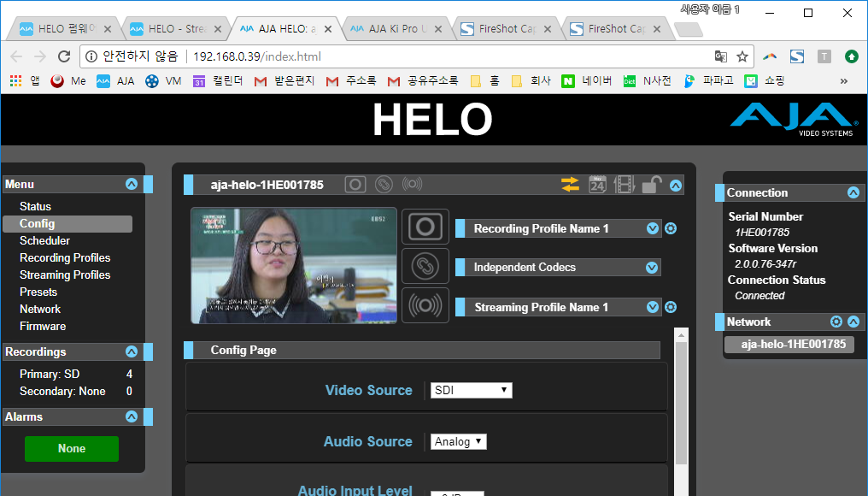Open the Video Source SDI dropdown
The image size is (868, 496).
pos(471,390)
